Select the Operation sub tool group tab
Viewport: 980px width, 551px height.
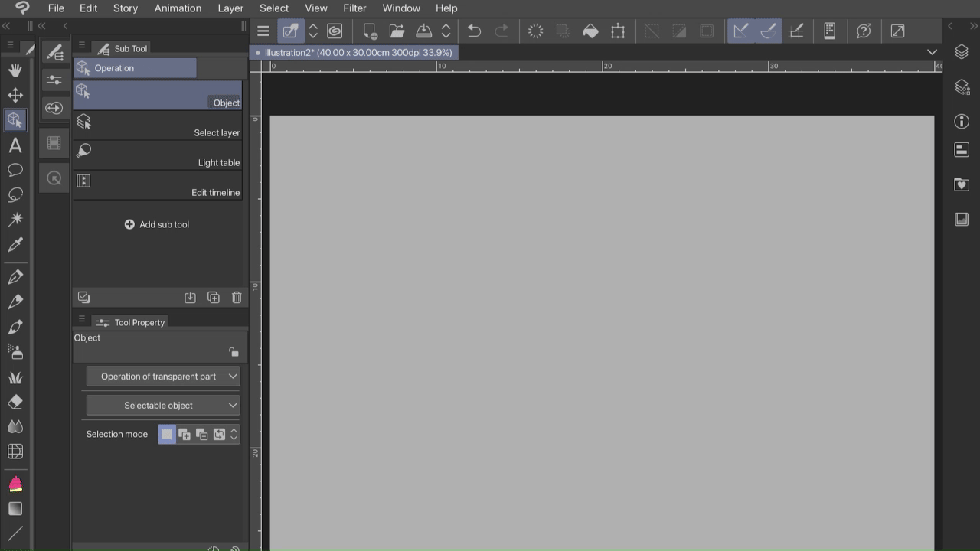pyautogui.click(x=135, y=68)
